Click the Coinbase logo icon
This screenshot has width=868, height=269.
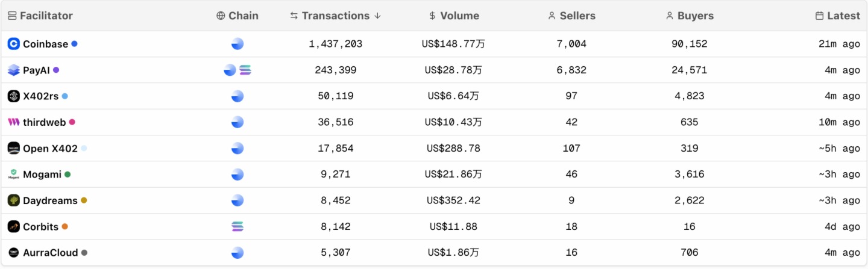[13, 44]
